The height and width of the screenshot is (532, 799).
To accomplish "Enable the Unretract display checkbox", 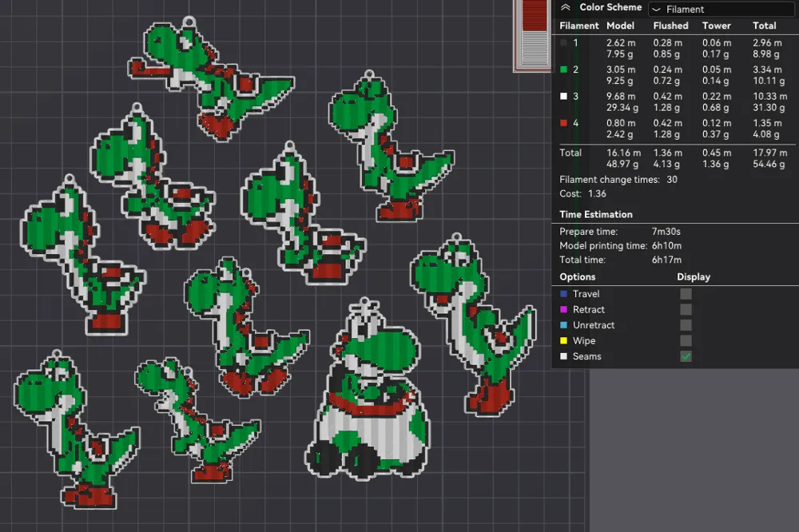I will coord(686,325).
